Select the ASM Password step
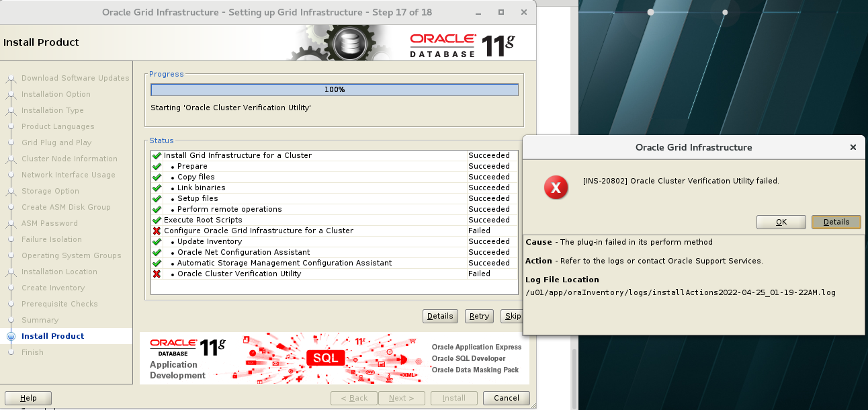 click(x=50, y=223)
